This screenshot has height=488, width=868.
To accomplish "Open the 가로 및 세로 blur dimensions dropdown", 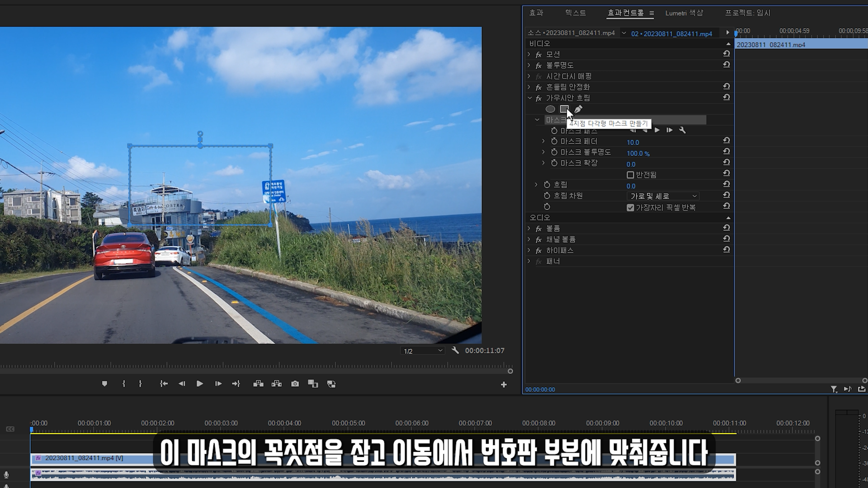I will point(663,196).
